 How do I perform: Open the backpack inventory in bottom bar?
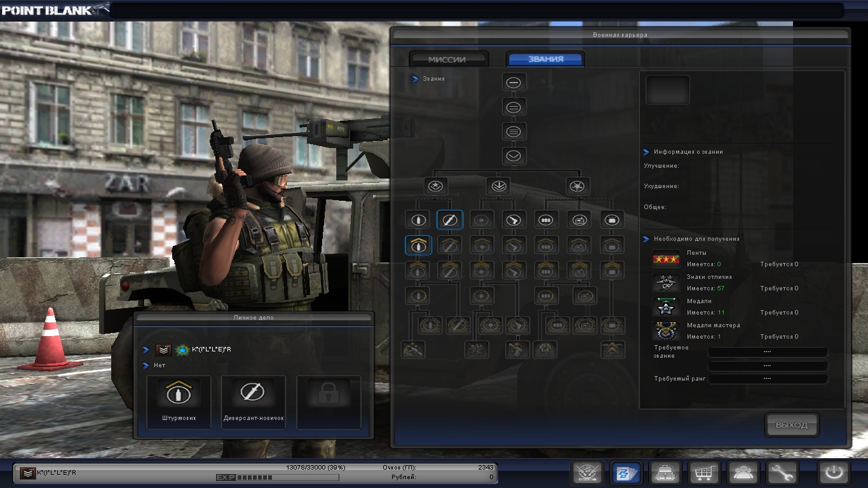pos(665,473)
